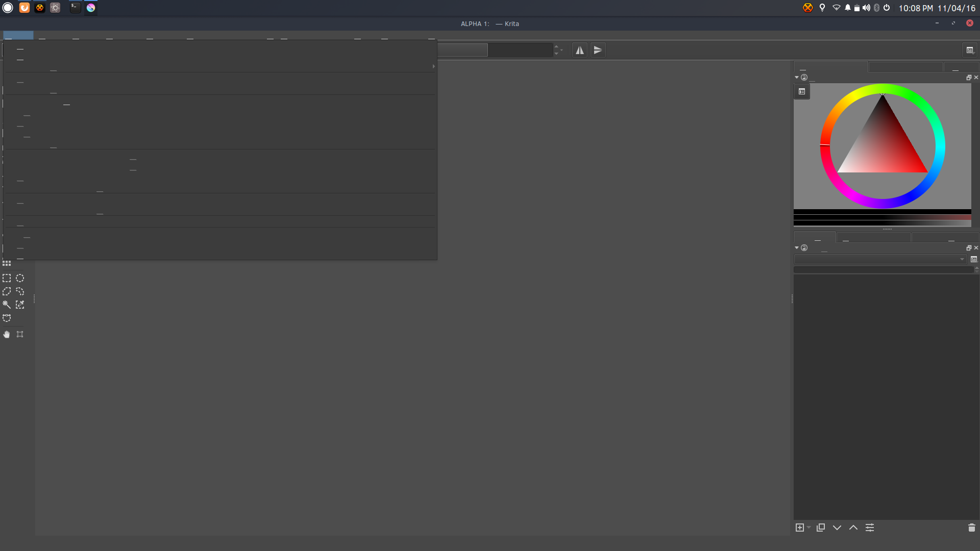The width and height of the screenshot is (980, 551).
Task: Switch to Krita via top panel icon
Action: coord(91,8)
